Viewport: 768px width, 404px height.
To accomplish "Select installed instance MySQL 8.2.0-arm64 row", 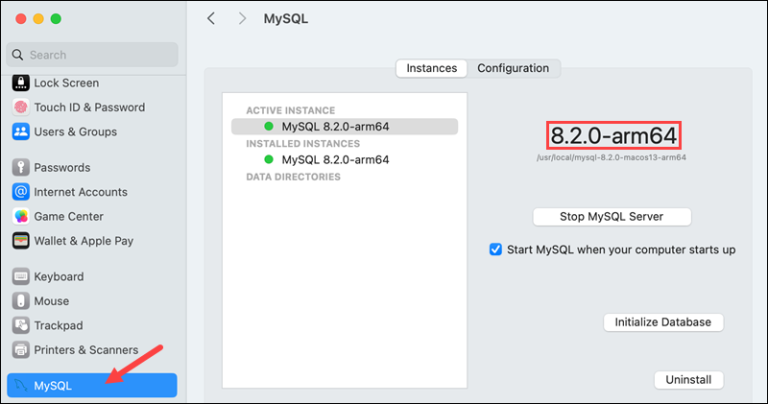I will tap(344, 160).
